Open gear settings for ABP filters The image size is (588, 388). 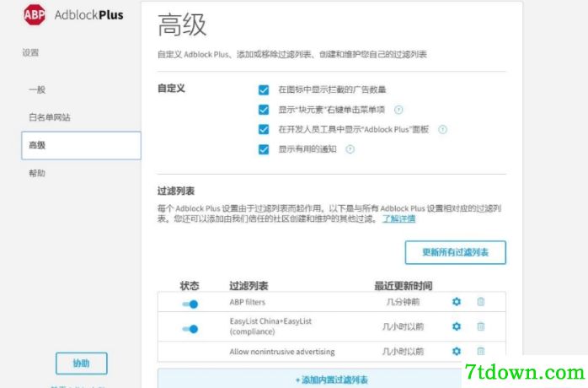tap(457, 302)
